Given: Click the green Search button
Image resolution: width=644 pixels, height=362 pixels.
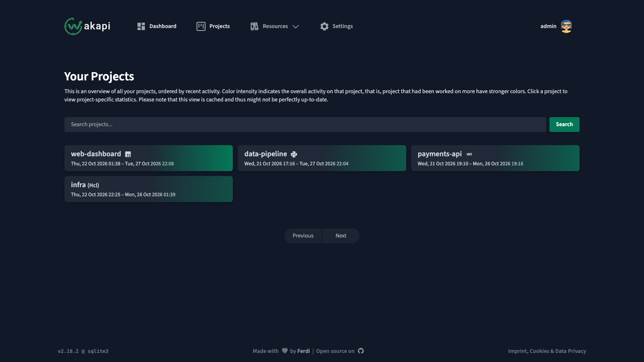Looking at the screenshot, I should pos(564,125).
